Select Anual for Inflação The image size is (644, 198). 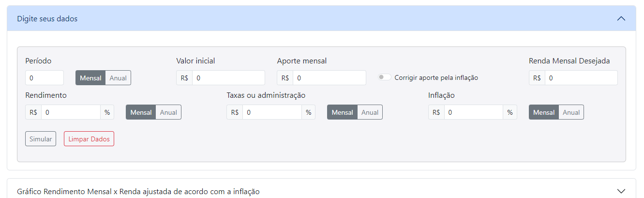click(571, 112)
